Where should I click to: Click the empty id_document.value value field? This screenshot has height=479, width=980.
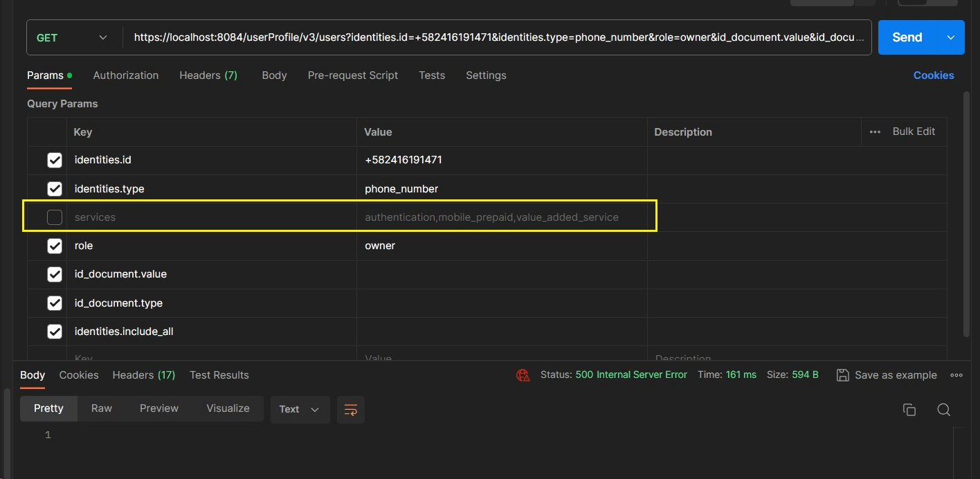click(x=502, y=274)
